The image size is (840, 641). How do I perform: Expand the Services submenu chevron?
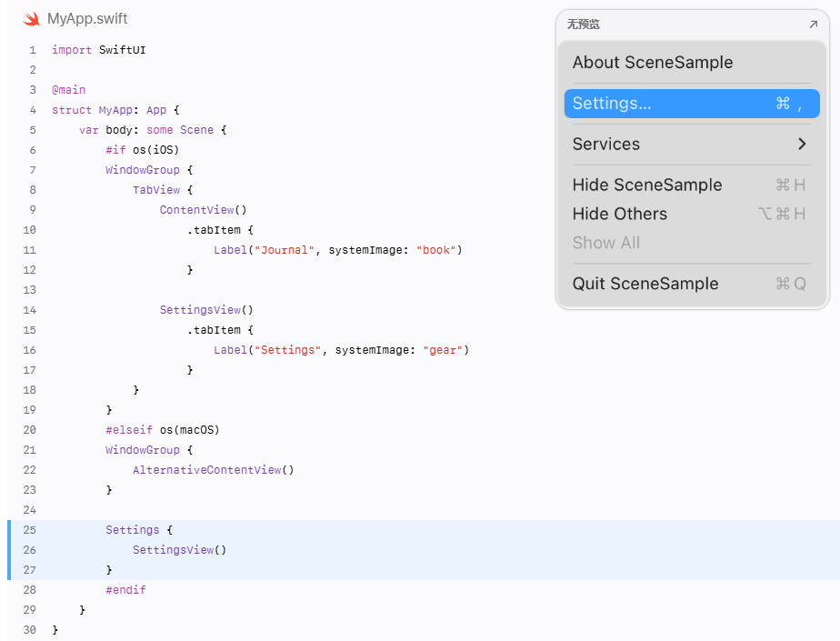tap(802, 144)
